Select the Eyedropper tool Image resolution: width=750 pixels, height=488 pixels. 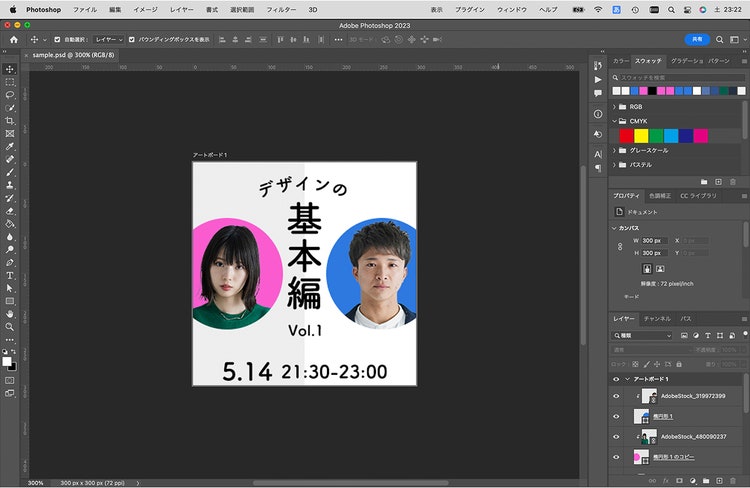[x=10, y=146]
